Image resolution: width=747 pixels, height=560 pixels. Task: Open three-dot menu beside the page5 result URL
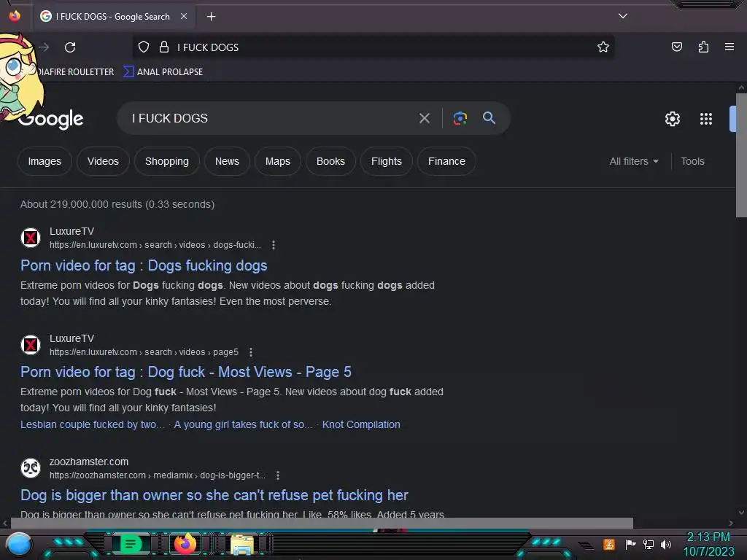251,352
